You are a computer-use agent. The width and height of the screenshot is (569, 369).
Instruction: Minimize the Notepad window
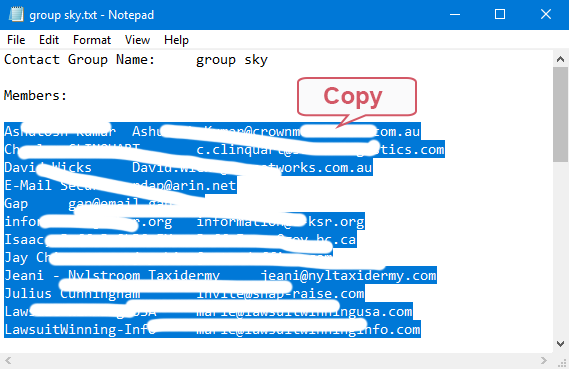point(455,15)
